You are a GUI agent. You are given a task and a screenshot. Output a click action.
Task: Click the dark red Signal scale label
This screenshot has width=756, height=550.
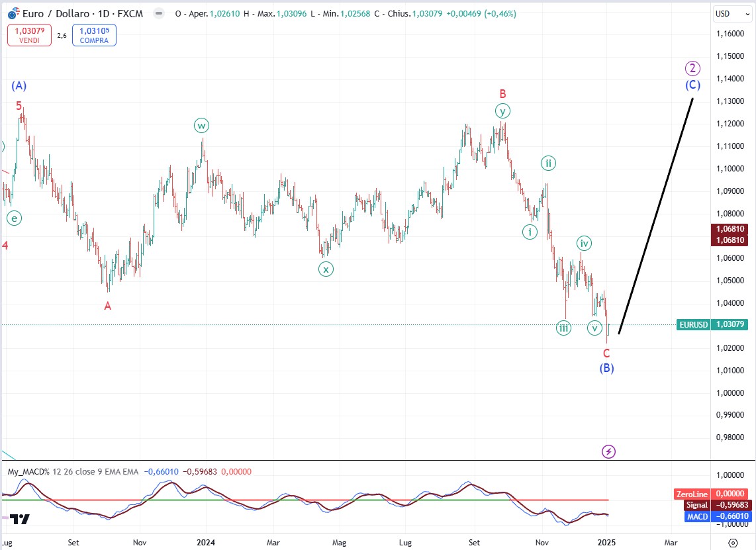696,505
